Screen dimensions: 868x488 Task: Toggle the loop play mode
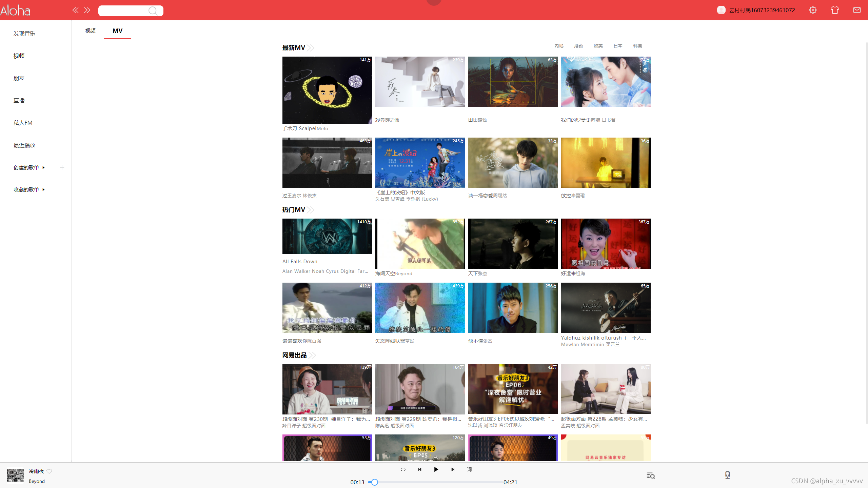point(403,469)
